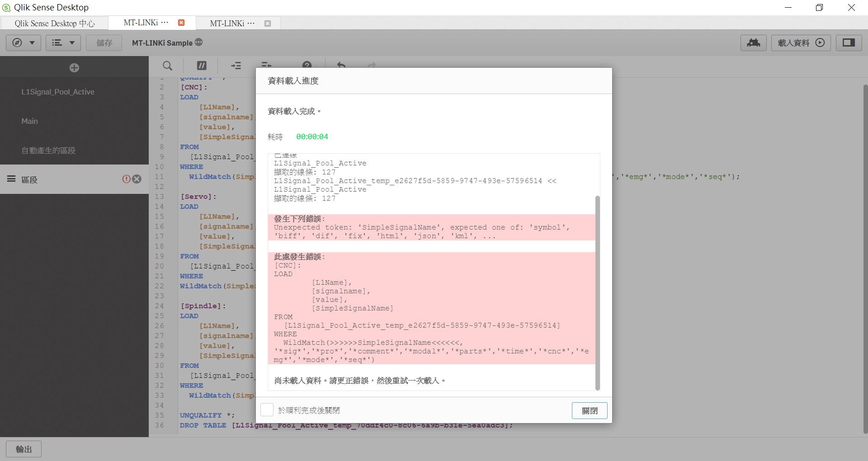Click UNQUALIFY *; on line 35
868x461 pixels.
207,415
